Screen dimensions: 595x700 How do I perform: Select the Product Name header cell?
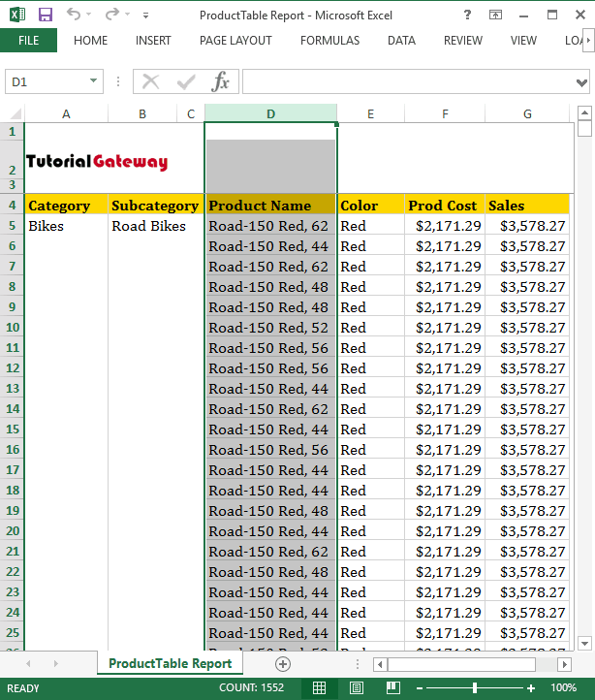tap(270, 206)
